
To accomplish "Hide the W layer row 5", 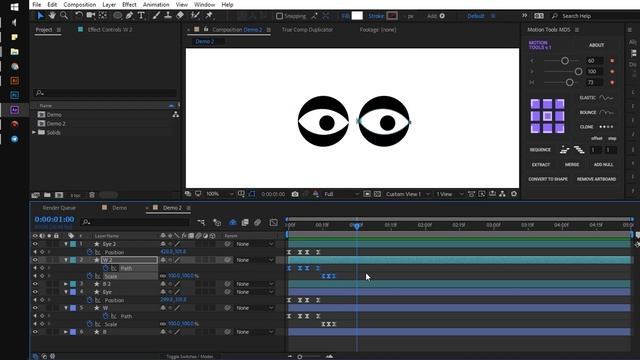I will click(35, 308).
